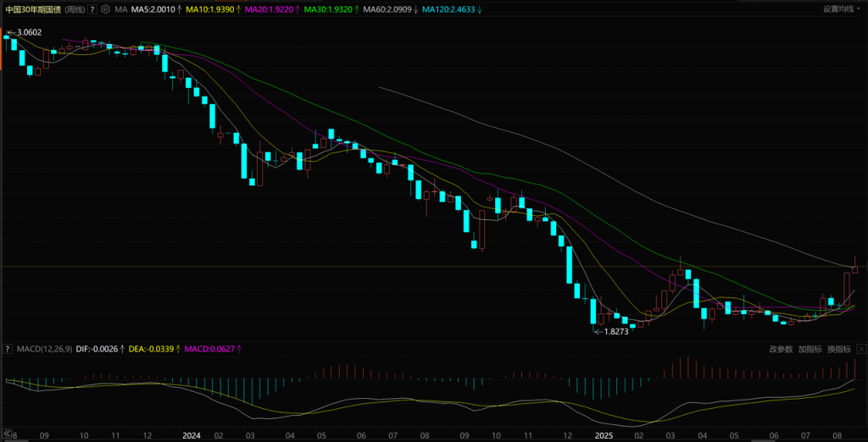This screenshot has width=868, height=442.
Task: Click 换指标 to switch indicator
Action: point(838,349)
